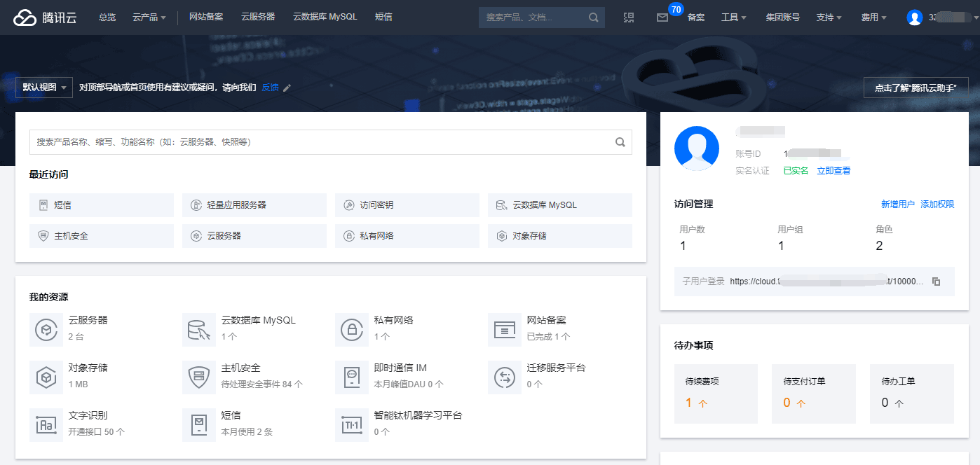Click the 添加权限 link
The image size is (980, 465).
point(938,204)
